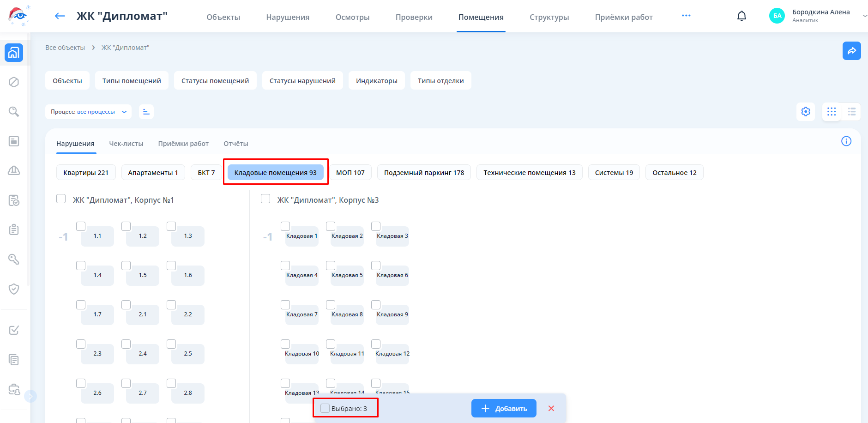Open the magnifier search icon in sidebar
Image resolution: width=868 pixels, height=423 pixels.
[14, 112]
